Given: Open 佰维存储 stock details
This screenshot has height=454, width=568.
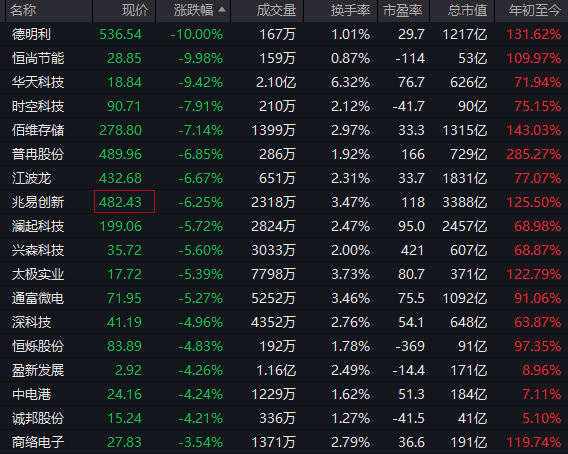Looking at the screenshot, I should tap(38, 130).
